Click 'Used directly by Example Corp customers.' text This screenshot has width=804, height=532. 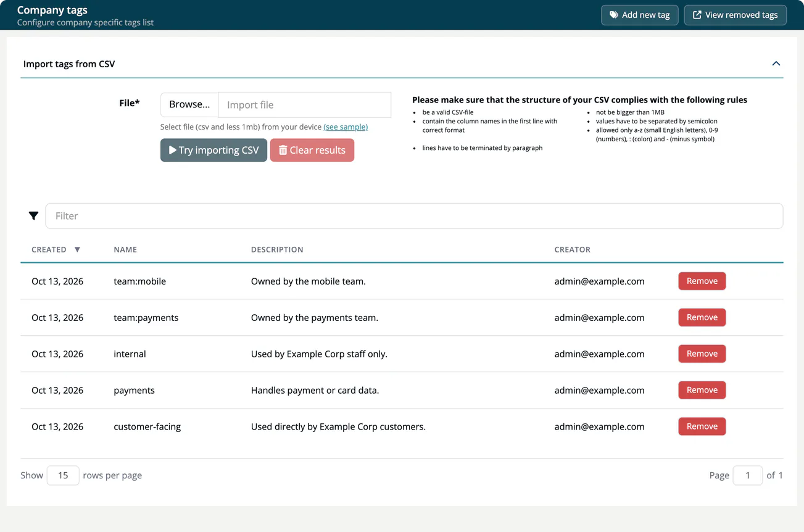[x=338, y=427]
